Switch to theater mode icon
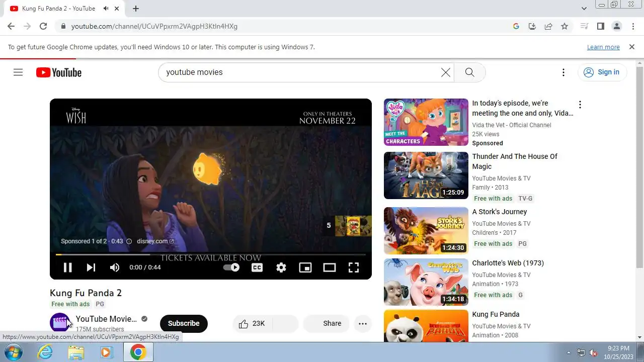644x362 pixels. pos(330,267)
